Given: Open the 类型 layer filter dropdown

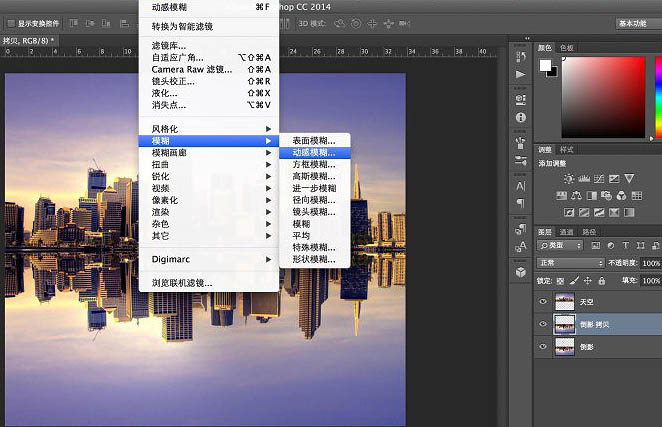Looking at the screenshot, I should 560,245.
